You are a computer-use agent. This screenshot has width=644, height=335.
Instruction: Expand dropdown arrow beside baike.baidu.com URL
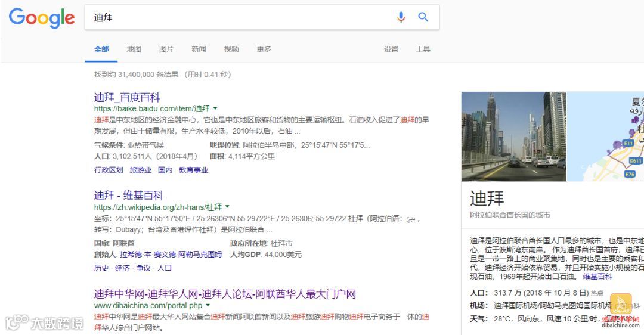(x=215, y=108)
